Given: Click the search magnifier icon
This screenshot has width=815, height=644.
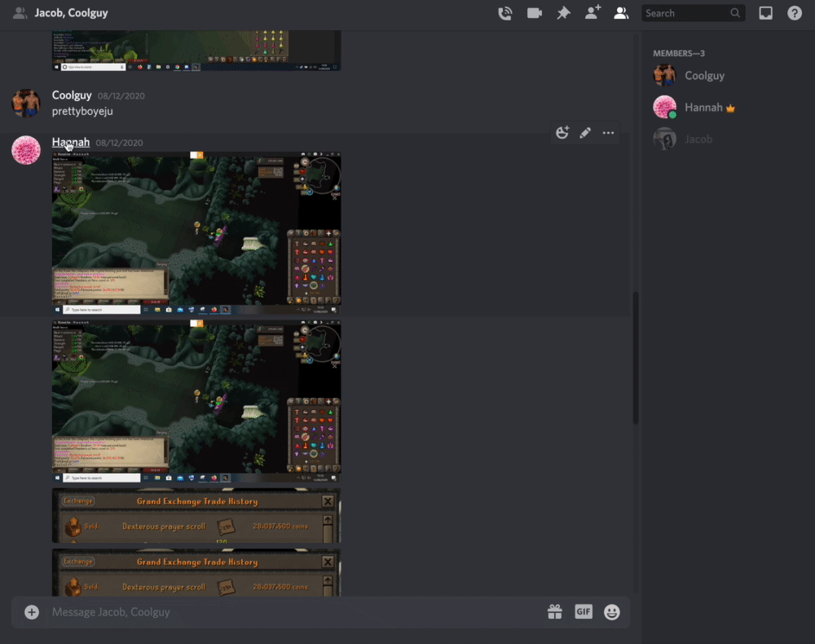Looking at the screenshot, I should [735, 13].
